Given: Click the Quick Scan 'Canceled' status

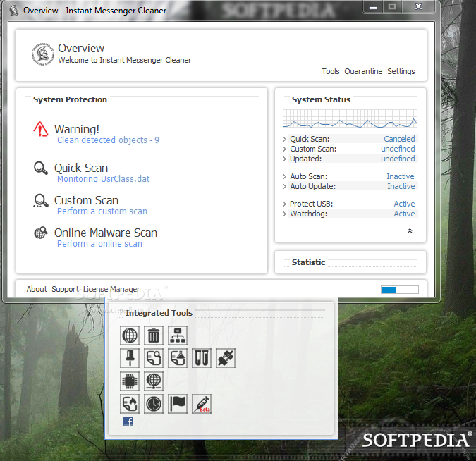Looking at the screenshot, I should pyautogui.click(x=399, y=139).
